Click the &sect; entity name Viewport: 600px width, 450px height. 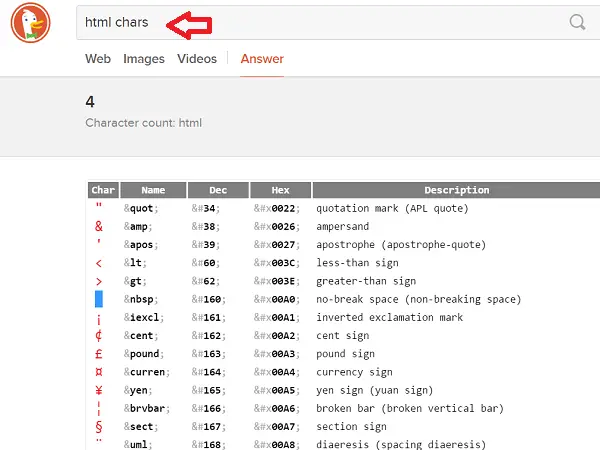(141, 427)
